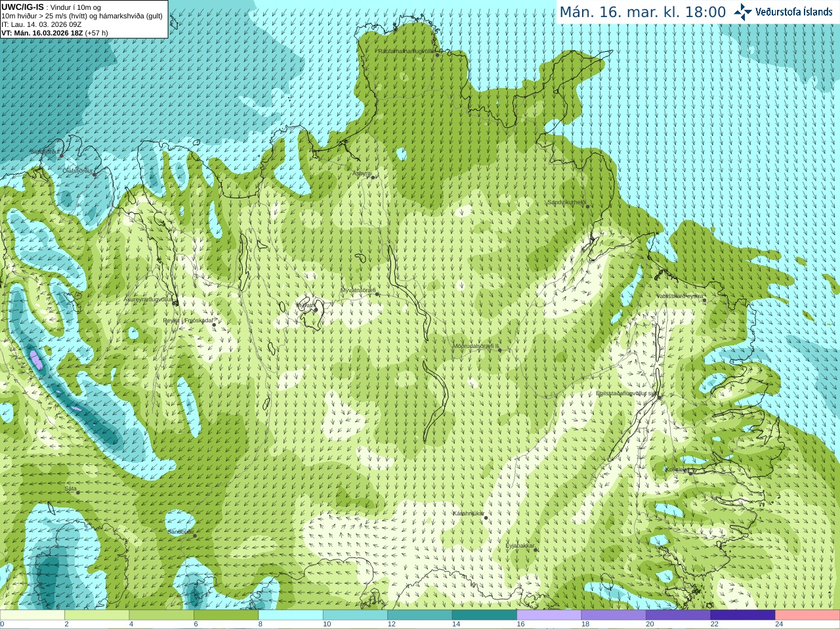
Task: Click the Ólafsfjörður station marker
Action: point(94,175)
